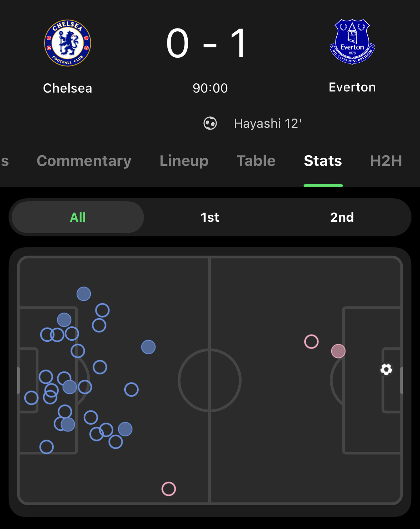Open the Lineup tab
Image resolution: width=420 pixels, height=529 pixels.
point(184,161)
